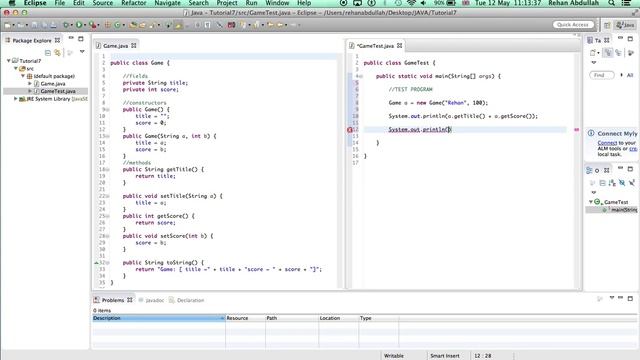Viewport: 640px width, 360px height.
Task: Click the volume icon in the menu bar
Action: pyautogui.click(x=423, y=3)
